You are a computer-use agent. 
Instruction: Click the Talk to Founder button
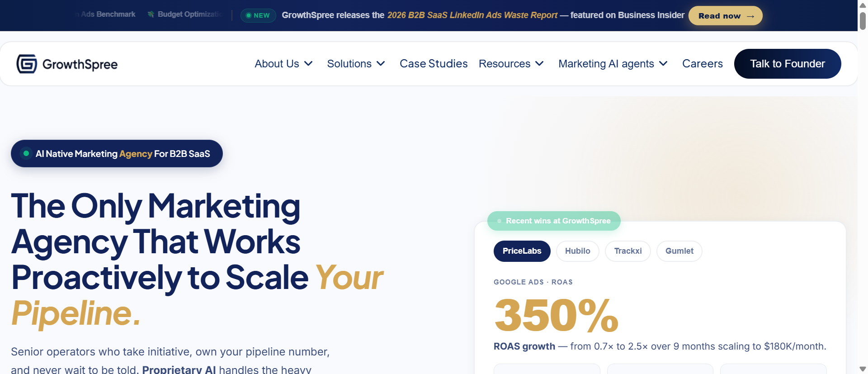click(x=788, y=64)
